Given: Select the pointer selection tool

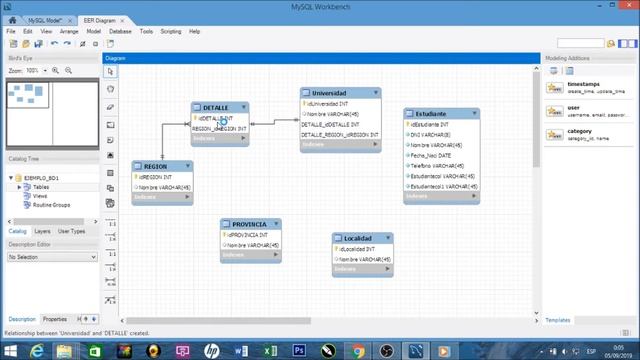Looking at the screenshot, I should click(x=110, y=72).
